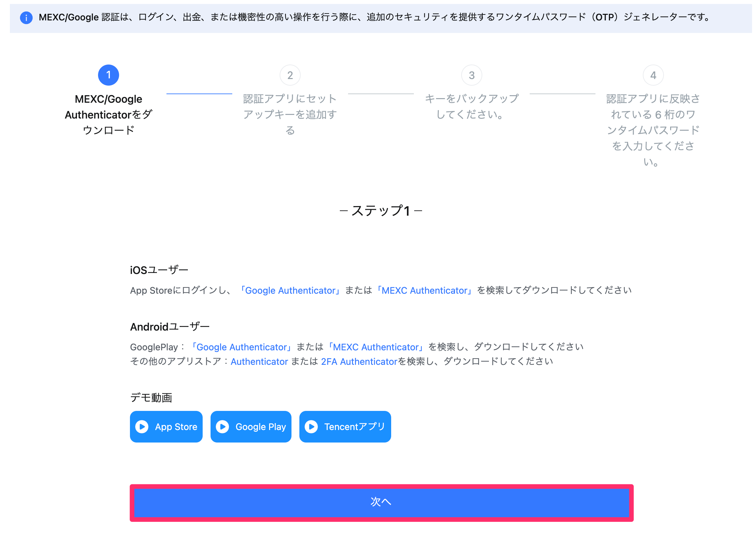Click the play icon on Google Play button

pos(222,427)
